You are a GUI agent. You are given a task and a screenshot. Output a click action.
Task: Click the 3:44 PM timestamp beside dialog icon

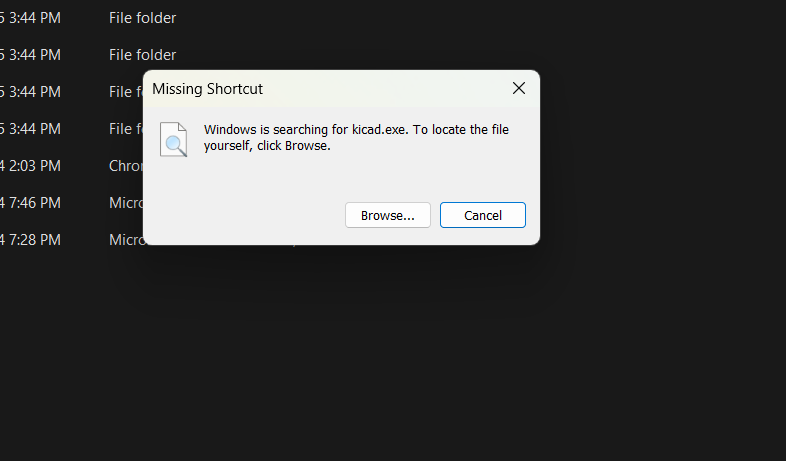(35, 129)
